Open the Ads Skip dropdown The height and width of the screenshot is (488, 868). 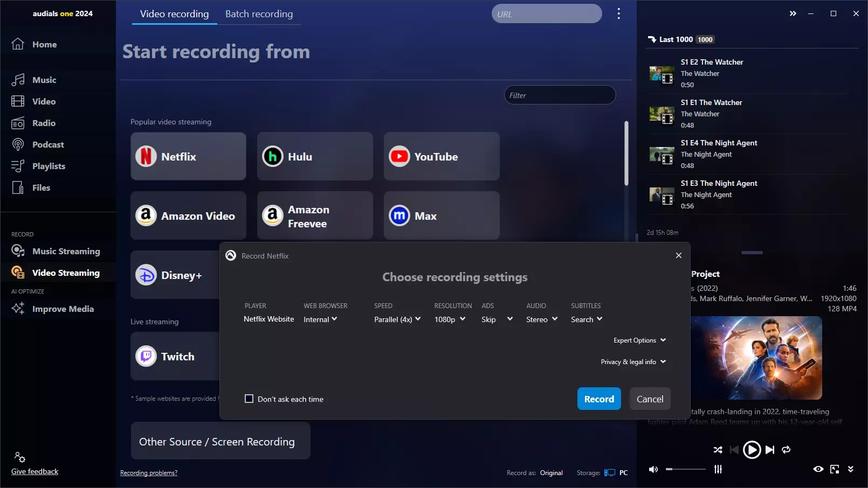pos(497,319)
